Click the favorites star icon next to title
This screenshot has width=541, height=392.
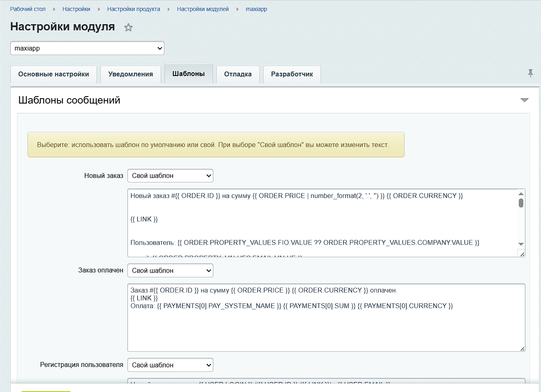[x=129, y=28]
